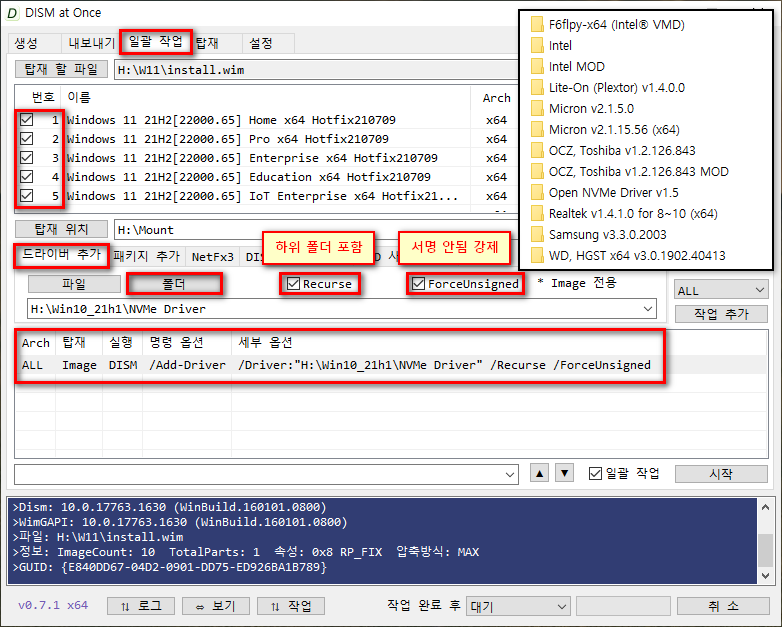Uncheck image 2 Windows 11 Pro x64
Viewport: 782px width, 627px height.
26,139
